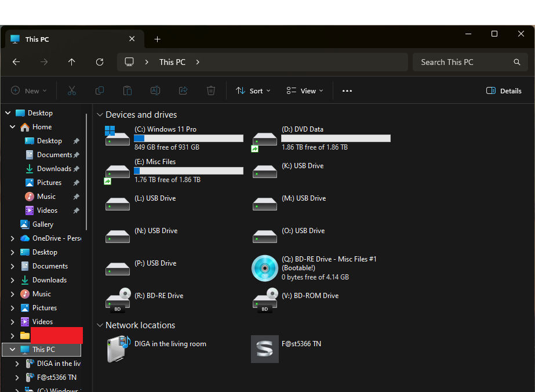Go back using the back arrow
535x392 pixels.
[x=16, y=62]
